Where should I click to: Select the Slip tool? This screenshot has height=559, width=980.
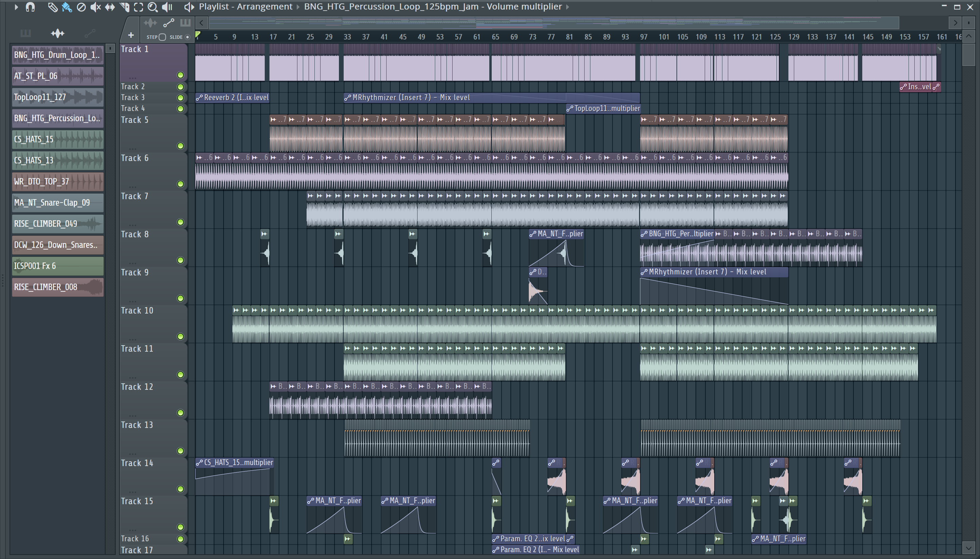pos(110,7)
